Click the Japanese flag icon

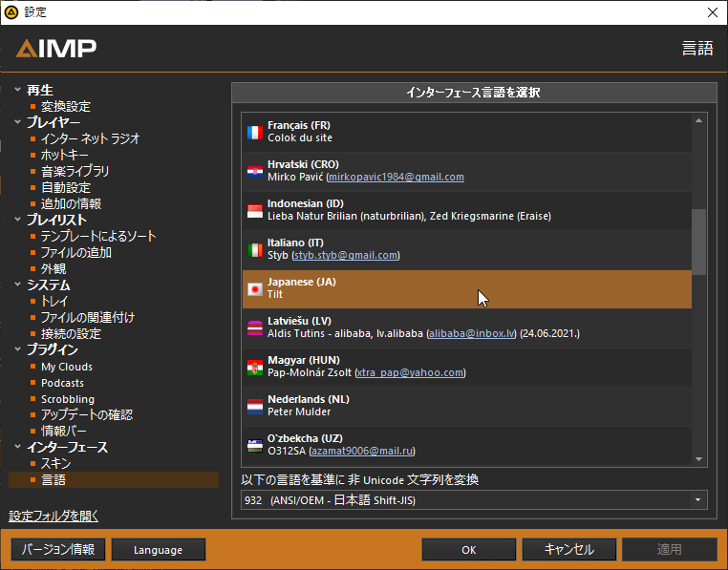coord(255,289)
